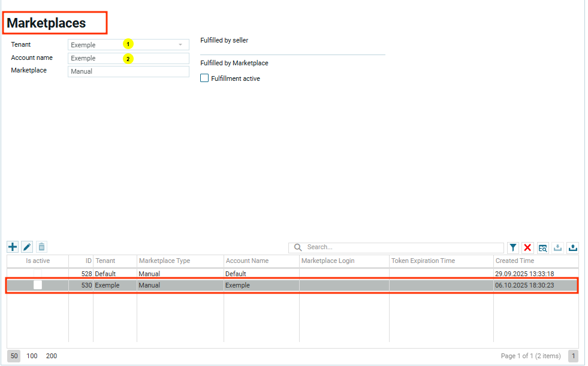
Task: Set page size to 100 items
Action: tap(32, 356)
